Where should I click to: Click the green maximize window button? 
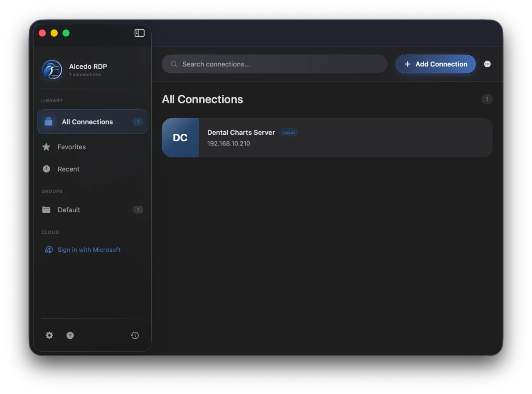click(66, 33)
